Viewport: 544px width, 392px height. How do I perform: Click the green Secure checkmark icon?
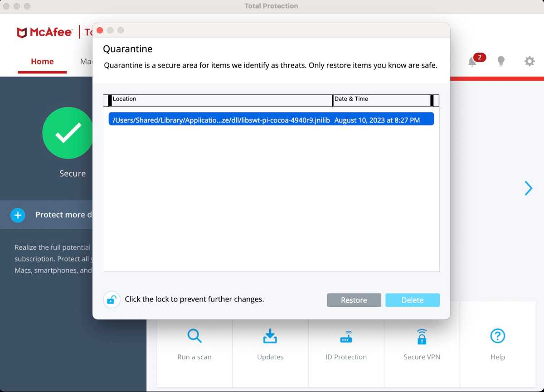68,133
